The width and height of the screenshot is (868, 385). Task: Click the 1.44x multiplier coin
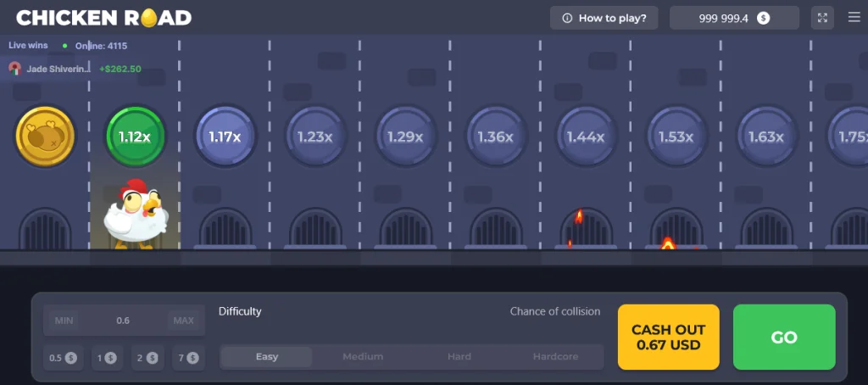click(x=586, y=137)
